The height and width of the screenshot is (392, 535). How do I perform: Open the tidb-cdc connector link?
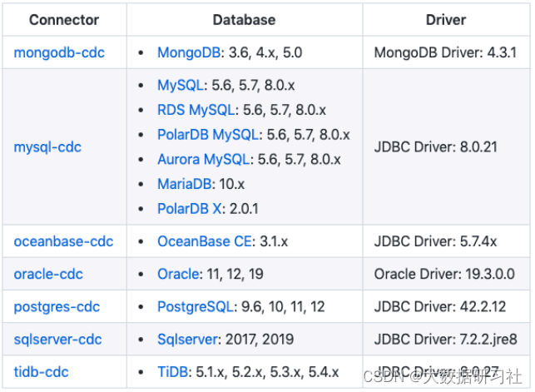41,372
